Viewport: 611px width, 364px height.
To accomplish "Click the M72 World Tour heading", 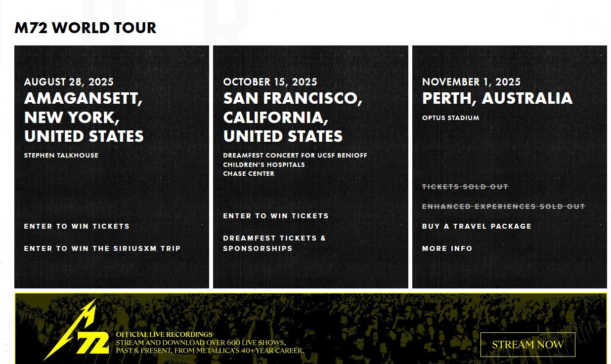I will 86,28.
